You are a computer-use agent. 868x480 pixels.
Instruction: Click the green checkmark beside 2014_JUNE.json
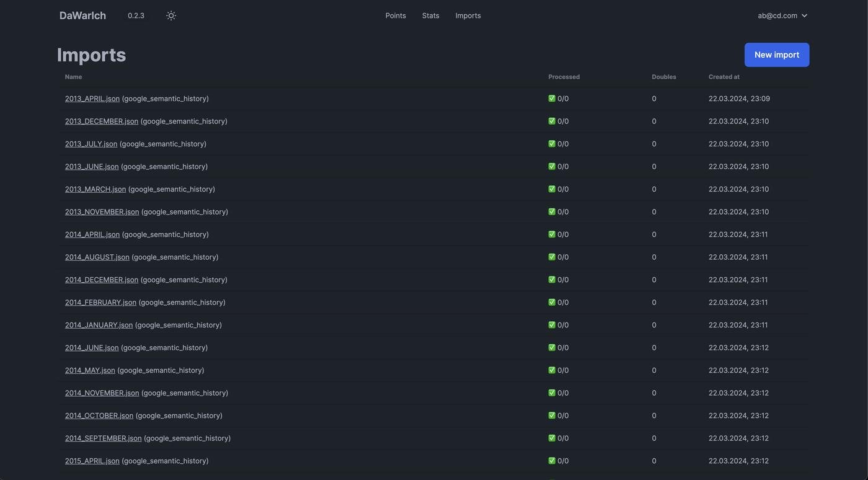click(552, 348)
